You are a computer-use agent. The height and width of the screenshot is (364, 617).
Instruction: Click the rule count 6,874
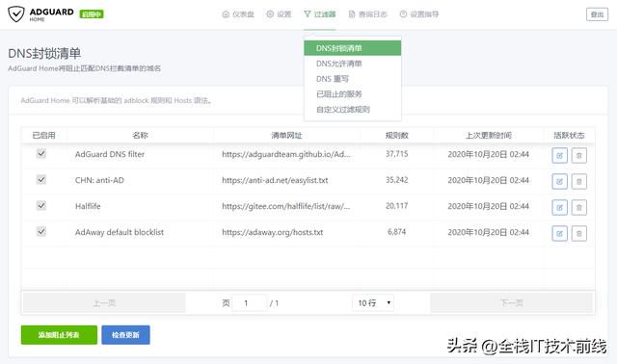[x=396, y=231]
